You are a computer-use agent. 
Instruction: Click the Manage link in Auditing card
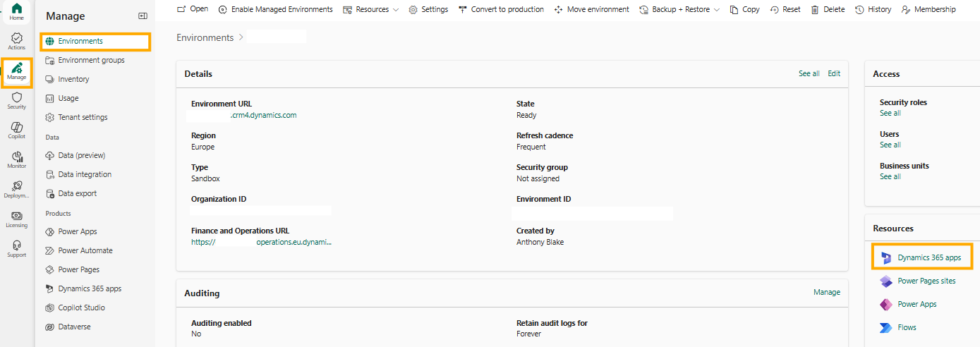(826, 292)
